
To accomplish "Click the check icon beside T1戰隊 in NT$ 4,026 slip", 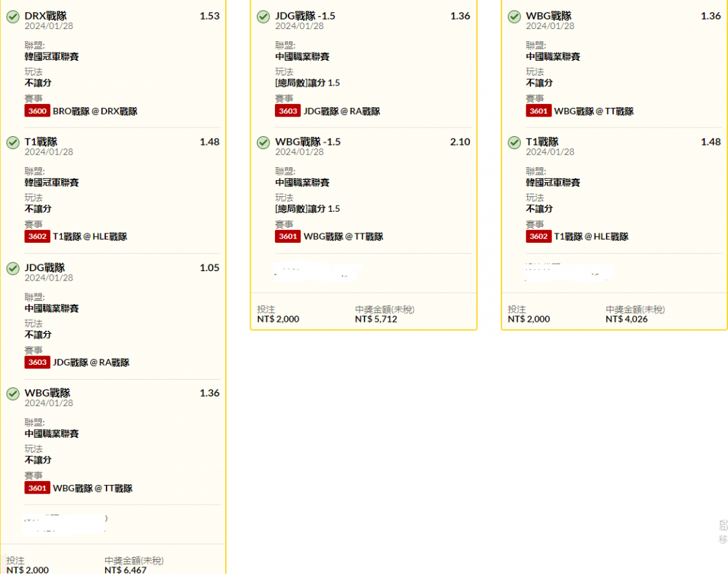I will pyautogui.click(x=514, y=143).
